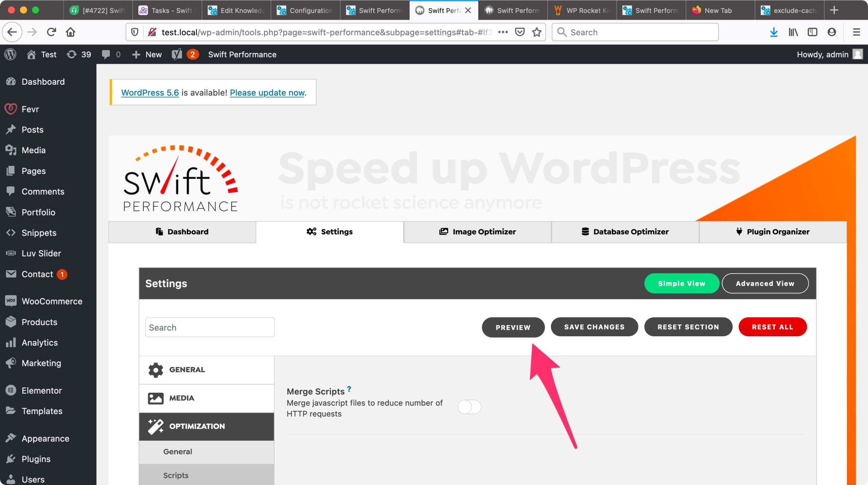Reload the page with the refresh icon
This screenshot has height=485, width=868.
[x=51, y=32]
